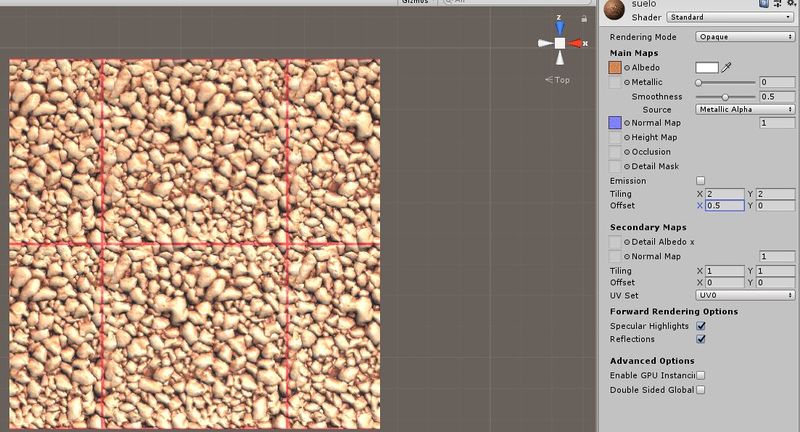Click the Main Maps Tiling Y field
The height and width of the screenshot is (432, 800).
(776, 194)
